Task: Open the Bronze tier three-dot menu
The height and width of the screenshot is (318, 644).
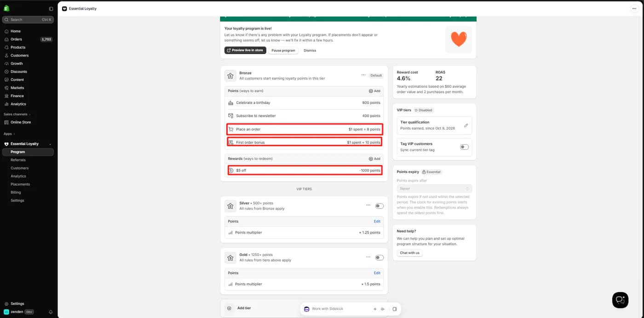Action: [363, 75]
